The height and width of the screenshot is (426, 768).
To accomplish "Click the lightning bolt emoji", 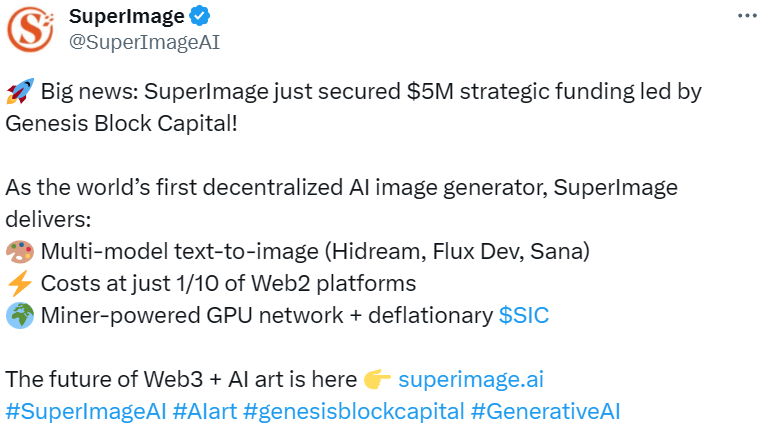I will pos(18,284).
